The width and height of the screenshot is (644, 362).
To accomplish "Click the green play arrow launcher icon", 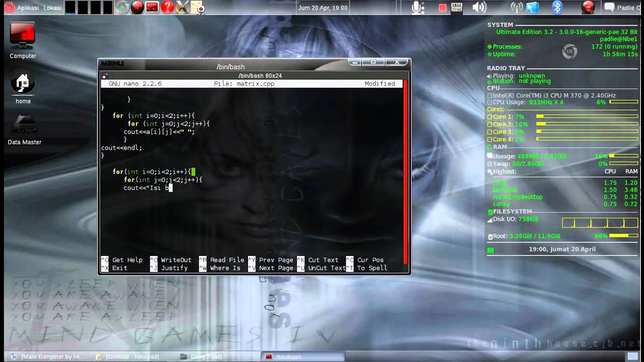I will [x=122, y=8].
